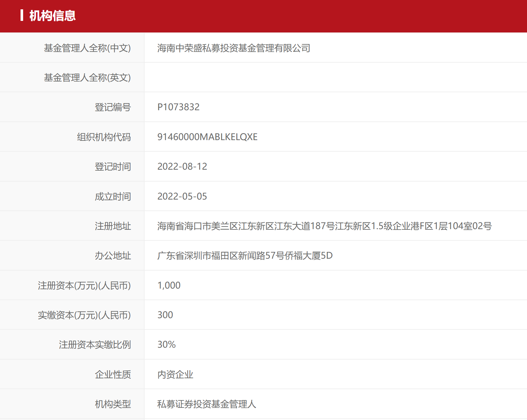527x420 pixels.
Task: Click the 组织机构代码 label
Action: (x=104, y=137)
